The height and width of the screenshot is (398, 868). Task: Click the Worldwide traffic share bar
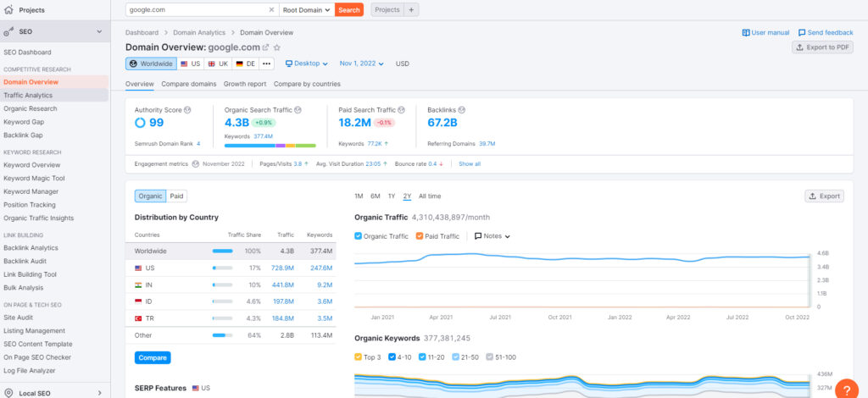coord(223,251)
